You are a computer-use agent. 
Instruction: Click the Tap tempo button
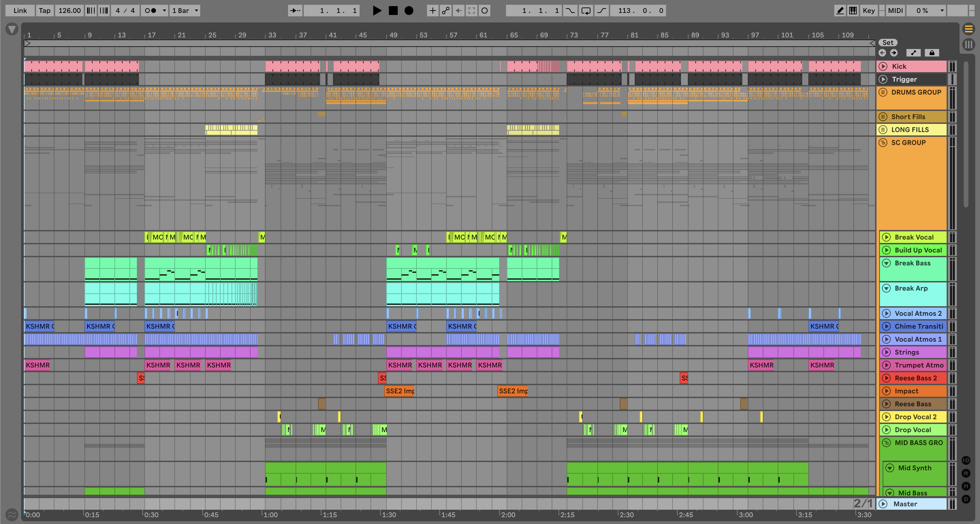45,11
